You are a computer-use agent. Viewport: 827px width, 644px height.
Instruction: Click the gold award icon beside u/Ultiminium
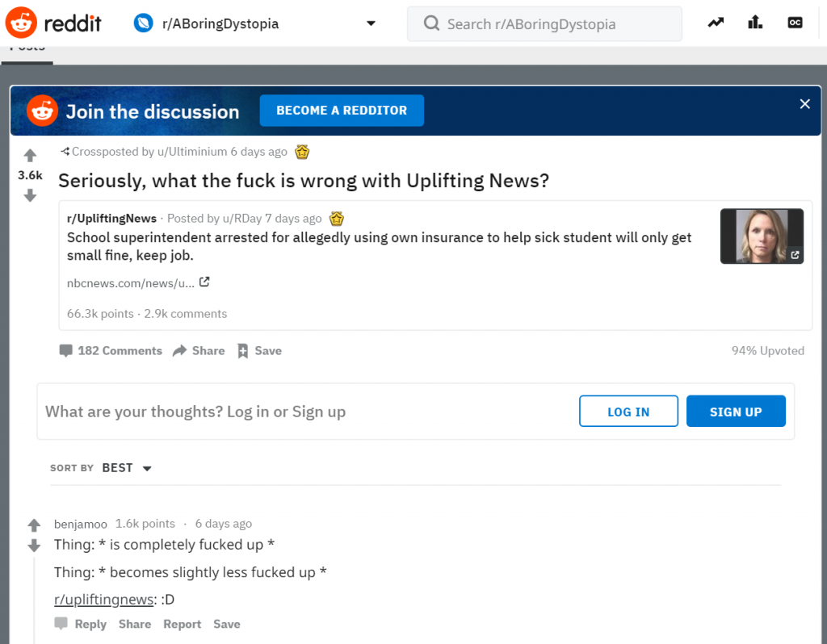point(302,152)
